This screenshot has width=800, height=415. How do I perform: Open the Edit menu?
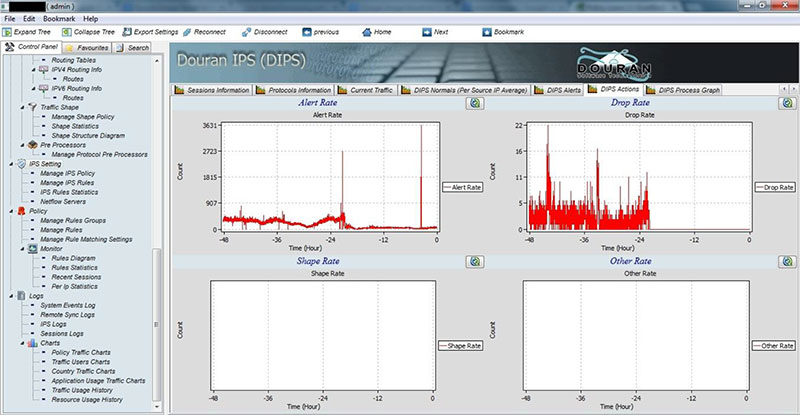pos(29,19)
